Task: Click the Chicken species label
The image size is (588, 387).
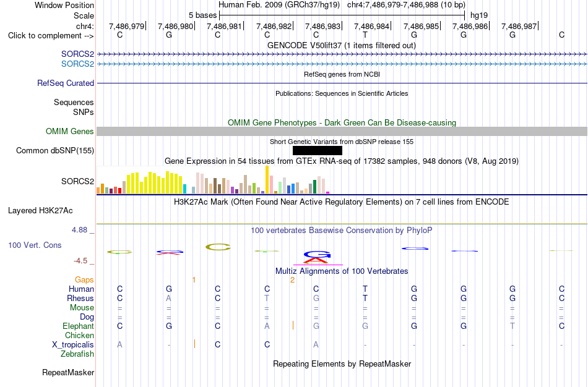Action: click(x=79, y=335)
